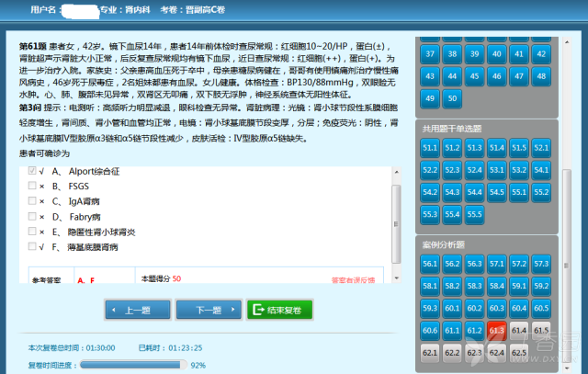588x374 pixels.
Task: Open question tile 60.6
Action: point(430,330)
